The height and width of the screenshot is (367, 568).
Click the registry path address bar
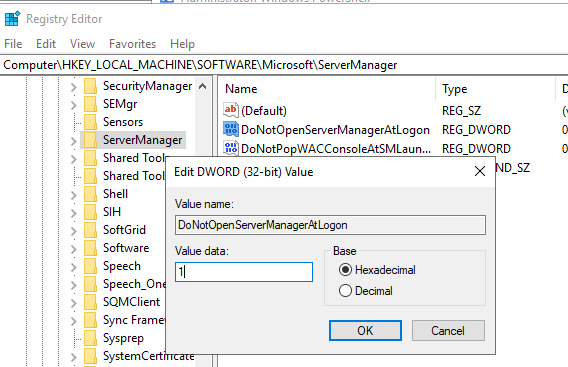coord(284,65)
